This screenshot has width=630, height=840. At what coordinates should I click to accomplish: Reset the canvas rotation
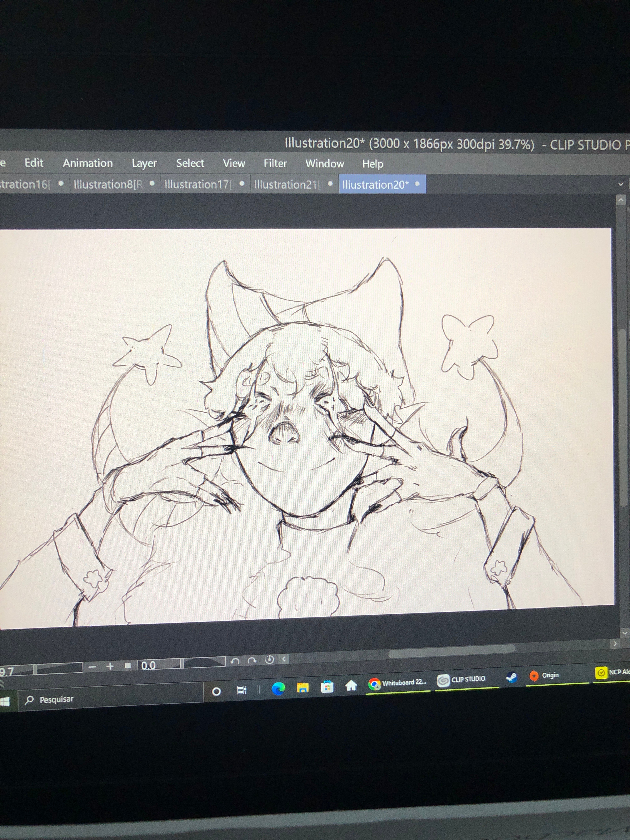pyautogui.click(x=269, y=660)
